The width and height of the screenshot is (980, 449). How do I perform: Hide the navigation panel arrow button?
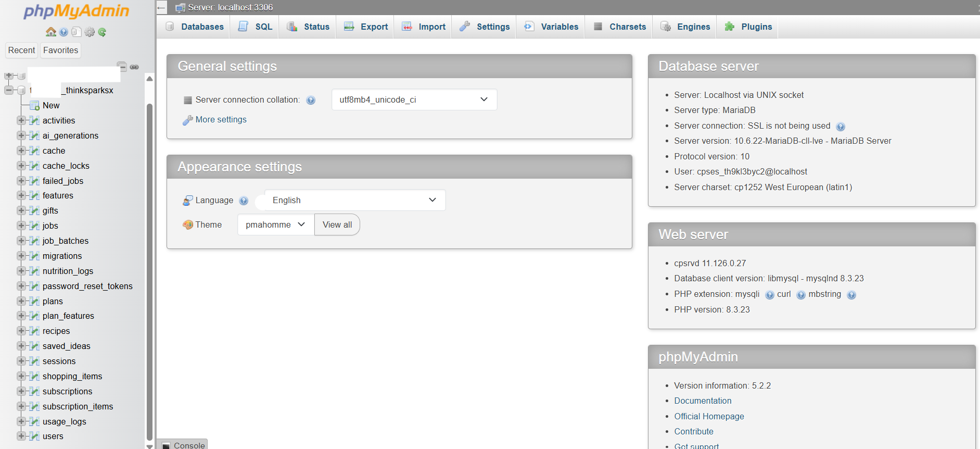click(161, 7)
